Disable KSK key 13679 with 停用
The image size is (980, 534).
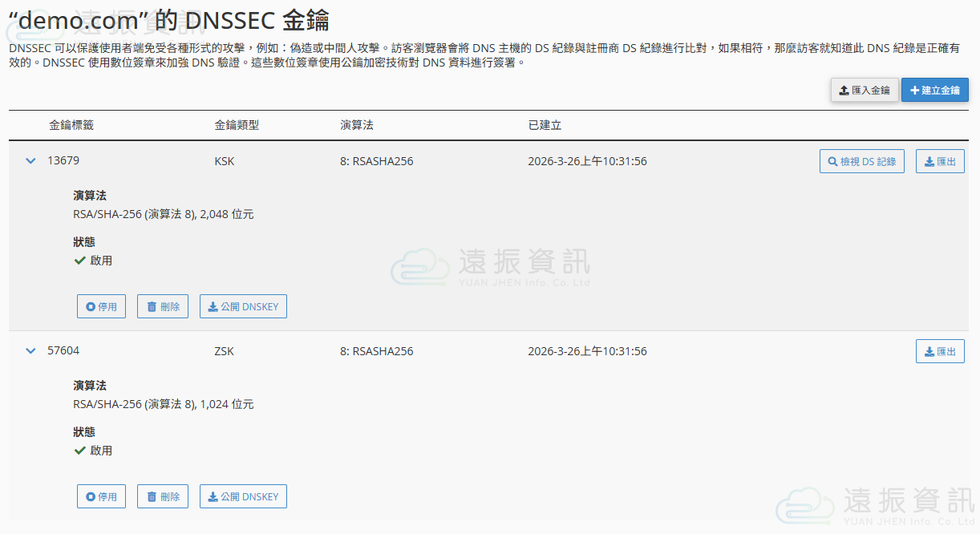point(101,306)
